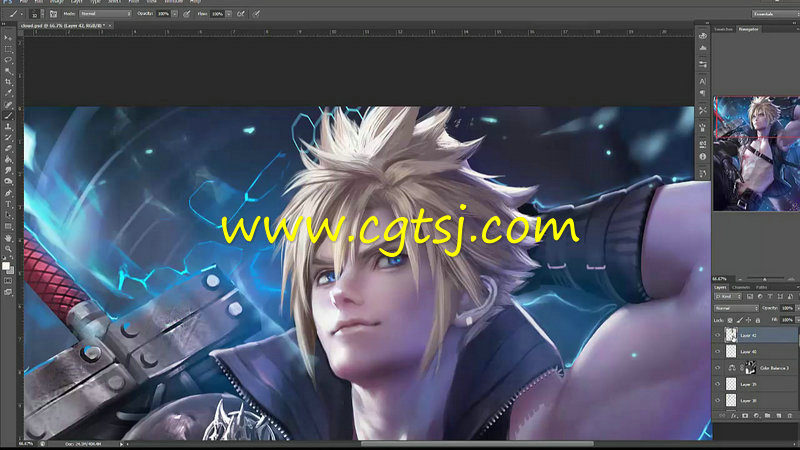Open the layer filter Kind dropdown

(728, 296)
